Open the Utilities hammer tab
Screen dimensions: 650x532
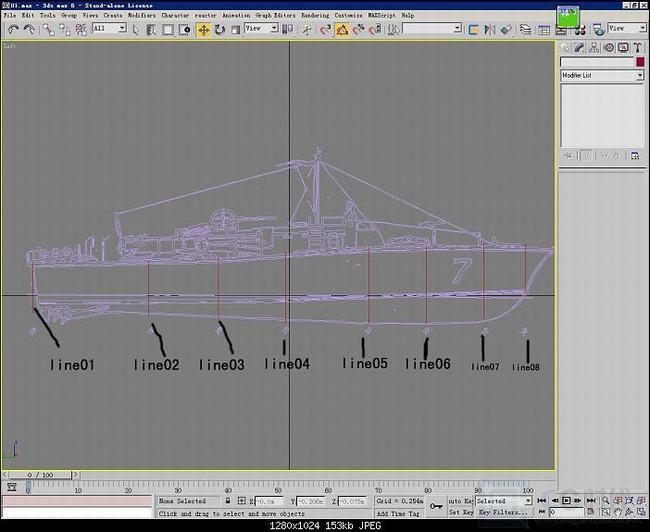(637, 47)
